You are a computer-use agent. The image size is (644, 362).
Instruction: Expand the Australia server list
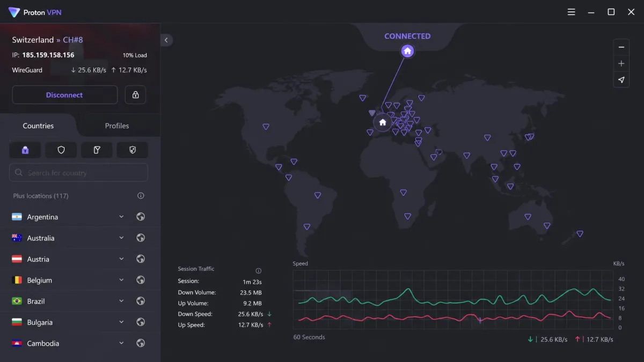(x=121, y=238)
